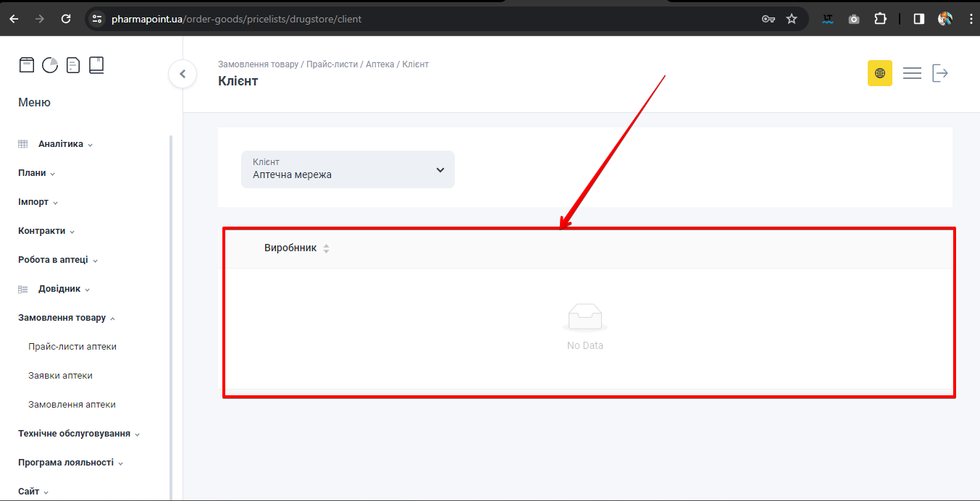
Task: Collapse sidebar with the left chevron button
Action: point(183,74)
